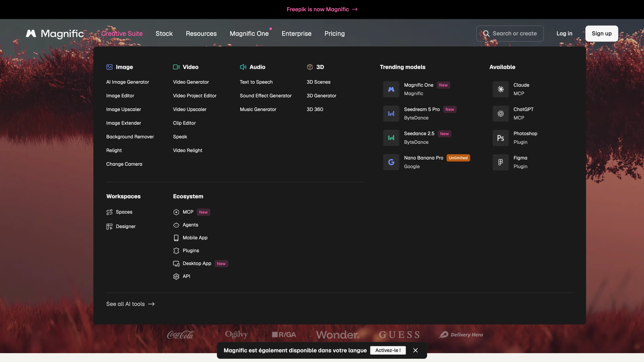644x362 pixels.
Task: Open the Sound Effect Generator tool
Action: (265, 96)
